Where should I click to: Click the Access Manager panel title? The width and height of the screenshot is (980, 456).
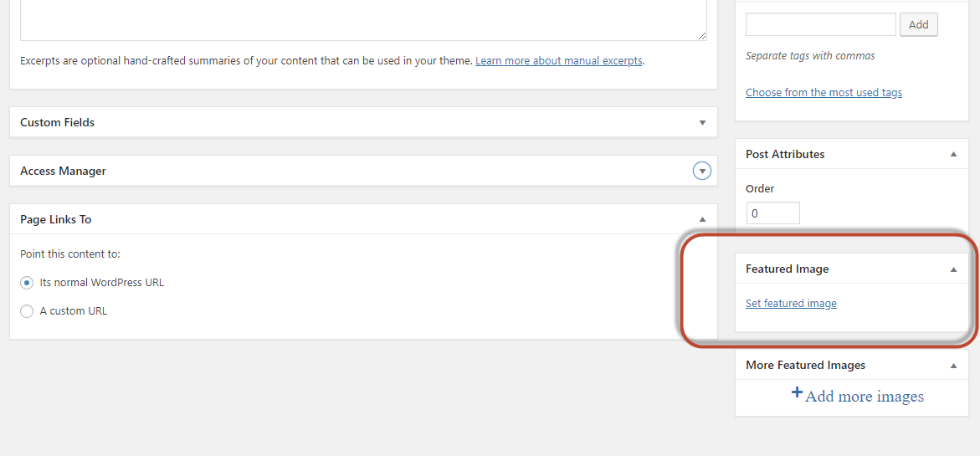(63, 172)
